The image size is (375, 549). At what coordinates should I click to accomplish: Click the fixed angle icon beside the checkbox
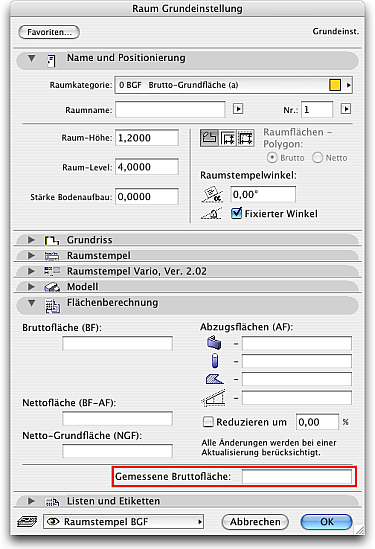coord(211,214)
